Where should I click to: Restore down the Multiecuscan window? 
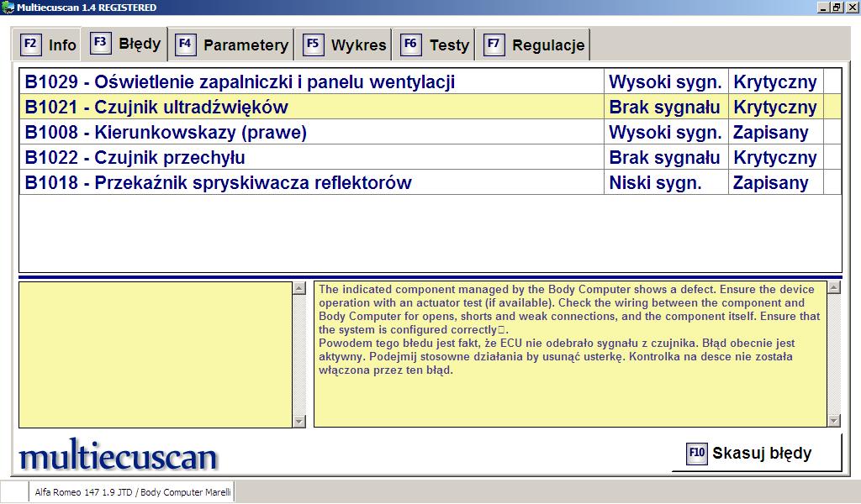(x=836, y=7)
